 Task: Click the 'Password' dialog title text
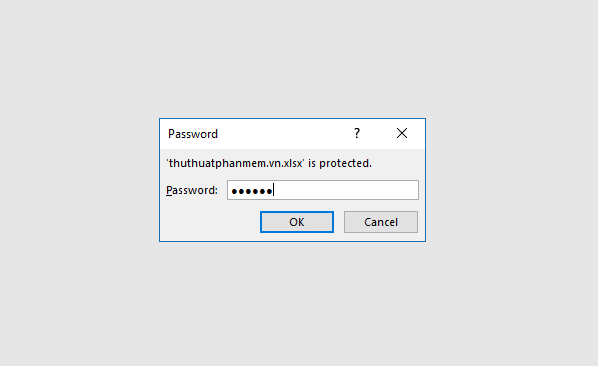pos(193,134)
